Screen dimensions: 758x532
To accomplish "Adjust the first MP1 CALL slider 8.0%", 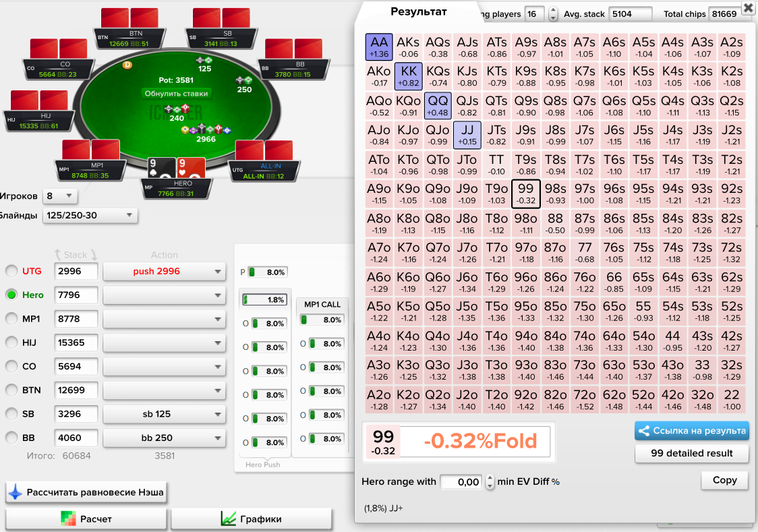I will [x=322, y=320].
